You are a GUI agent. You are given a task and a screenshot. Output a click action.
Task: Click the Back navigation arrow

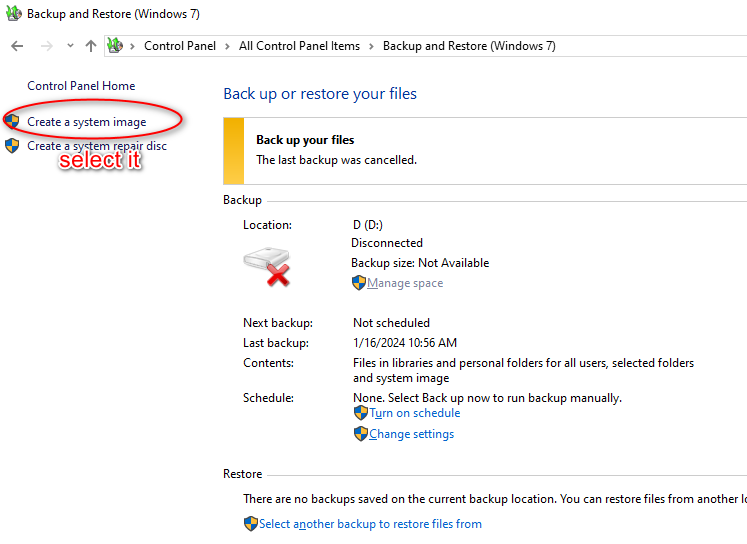[x=17, y=46]
